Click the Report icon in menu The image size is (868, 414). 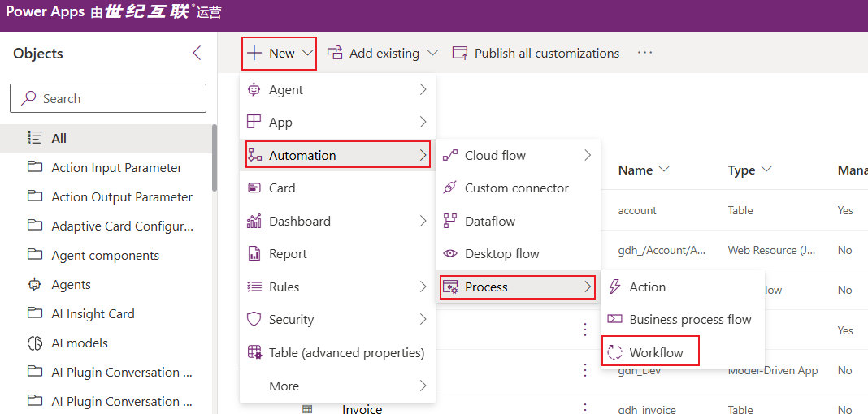(254, 254)
